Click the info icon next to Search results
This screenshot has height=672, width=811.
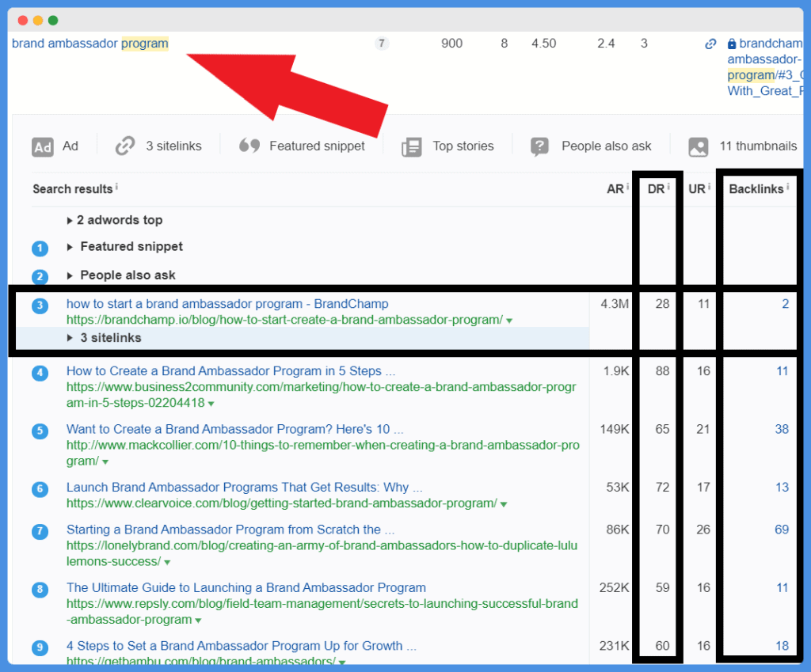tap(116, 185)
